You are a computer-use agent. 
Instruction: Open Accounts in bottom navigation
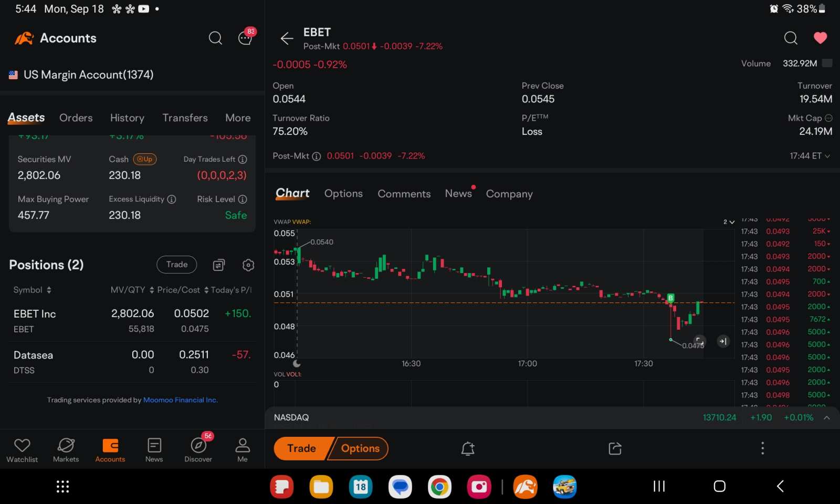[110, 450]
